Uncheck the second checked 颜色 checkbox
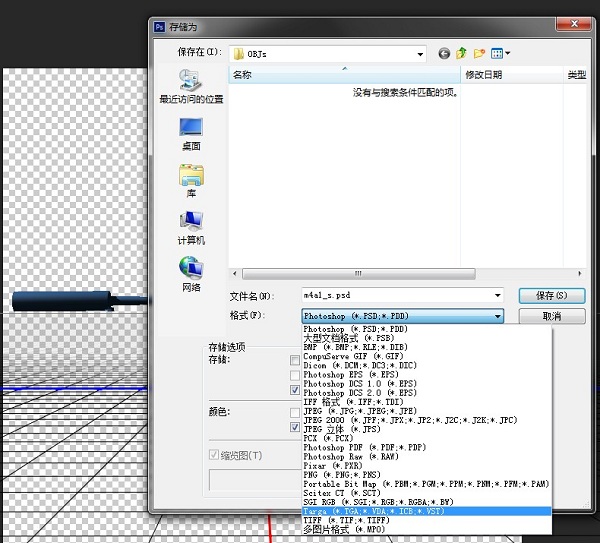Image resolution: width=600 pixels, height=543 pixels. pyautogui.click(x=295, y=427)
